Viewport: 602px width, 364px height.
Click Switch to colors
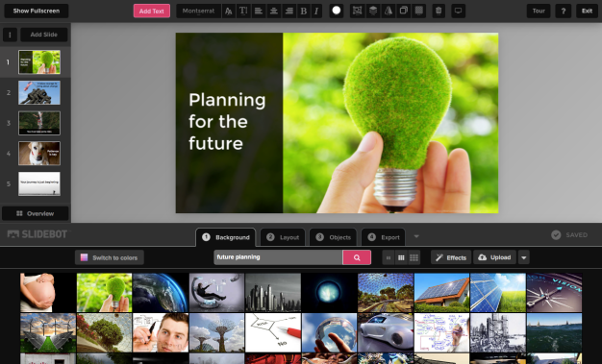point(110,257)
